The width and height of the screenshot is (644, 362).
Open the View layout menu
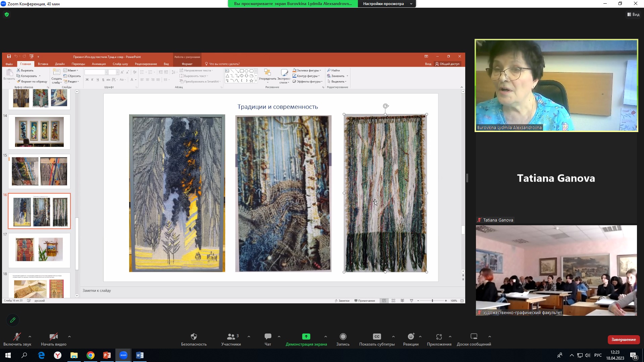pos(633,14)
